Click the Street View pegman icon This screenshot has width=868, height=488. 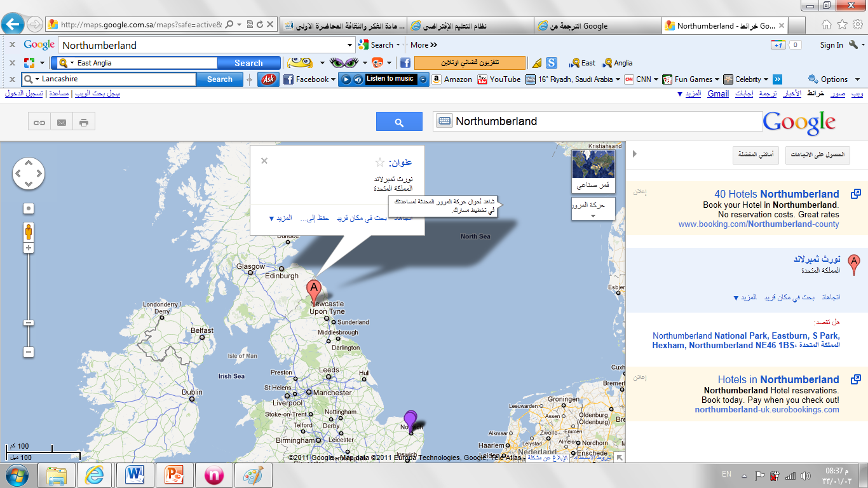coord(29,231)
